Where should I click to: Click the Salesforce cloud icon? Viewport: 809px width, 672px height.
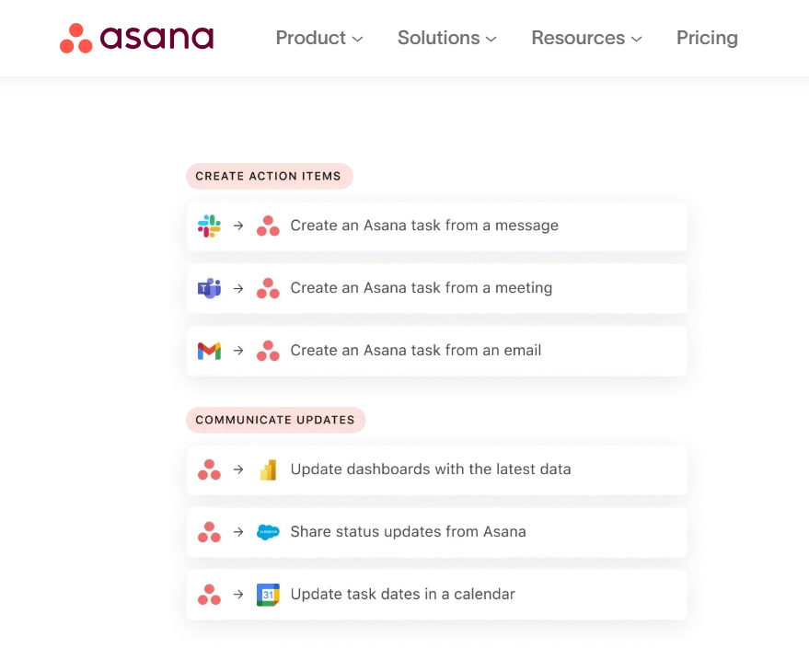268,532
